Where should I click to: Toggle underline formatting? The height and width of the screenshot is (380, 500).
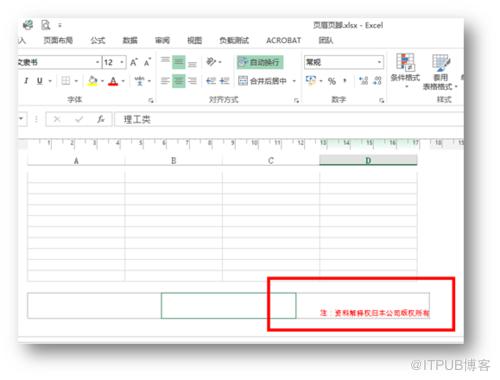(x=39, y=81)
